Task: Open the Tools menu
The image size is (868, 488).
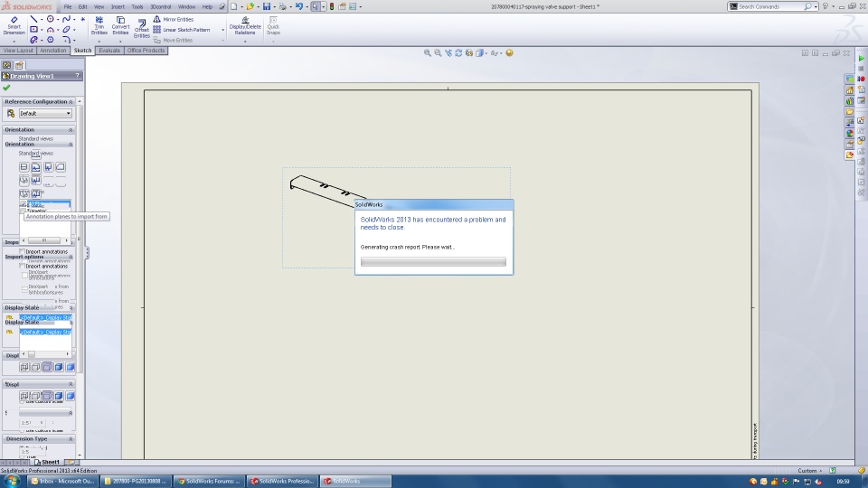Action: pyautogui.click(x=137, y=6)
